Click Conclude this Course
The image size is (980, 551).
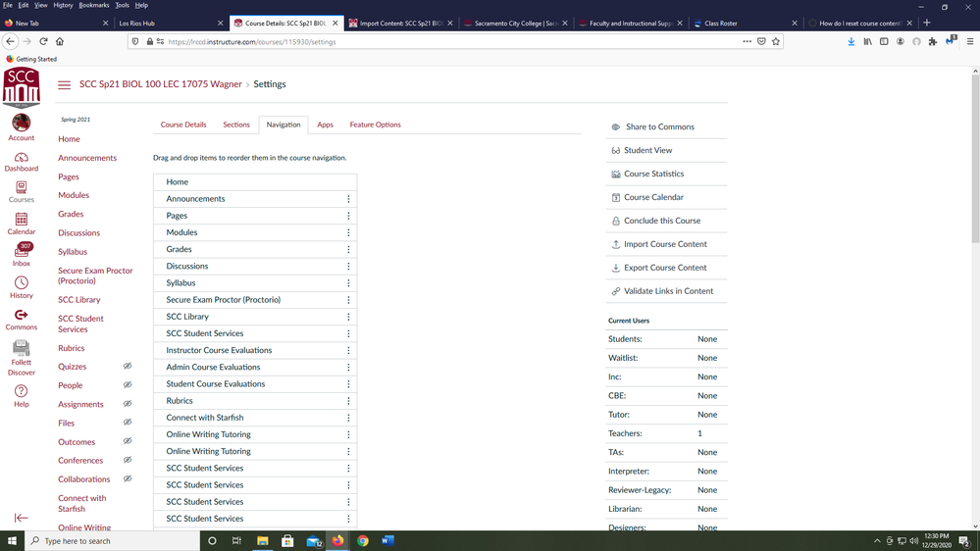pyautogui.click(x=662, y=221)
